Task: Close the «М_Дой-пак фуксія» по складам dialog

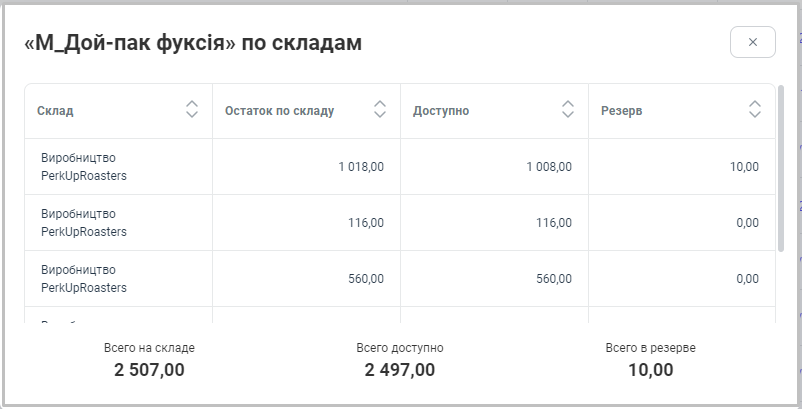Action: [x=753, y=42]
